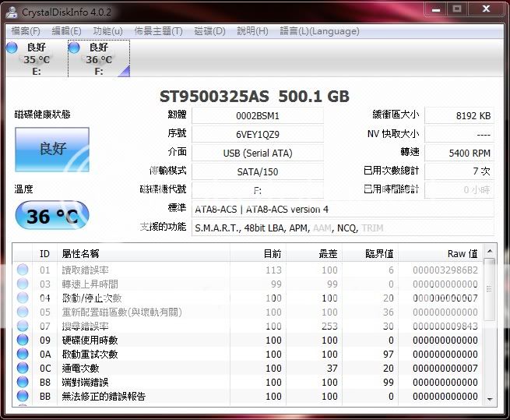Click the scroll down arrow in attribute list
This screenshot has width=510, height=420.
point(490,399)
